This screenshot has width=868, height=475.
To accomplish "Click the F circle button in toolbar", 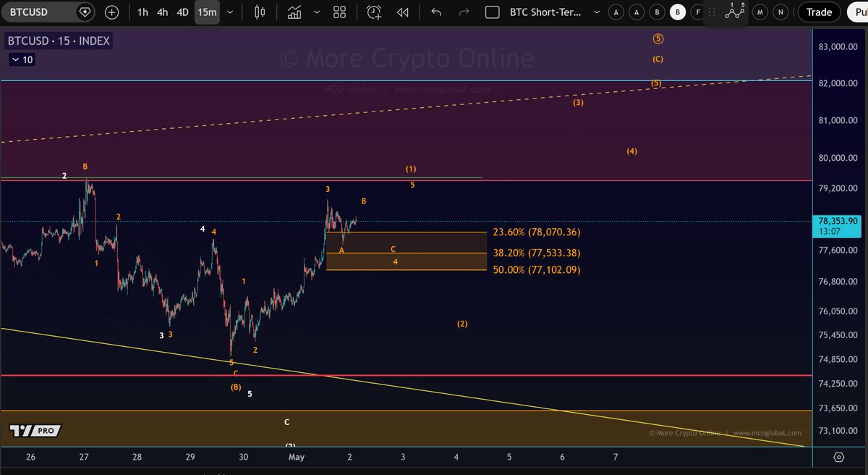I will tap(697, 12).
